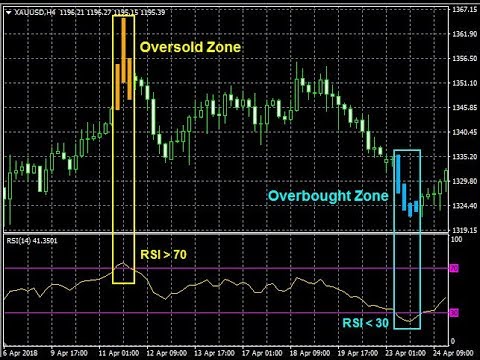The image size is (480, 360).
Task: Click the 1367.15 price on the axis
Action: (464, 9)
